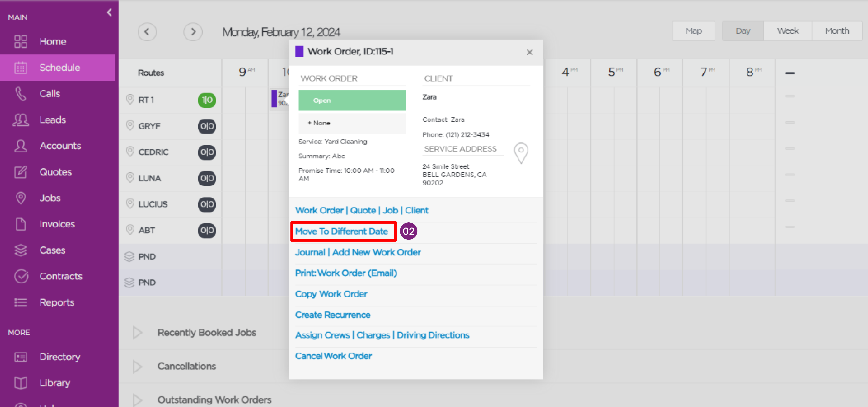Open the Cases stack icon
This screenshot has width=868, height=407.
[21, 250]
